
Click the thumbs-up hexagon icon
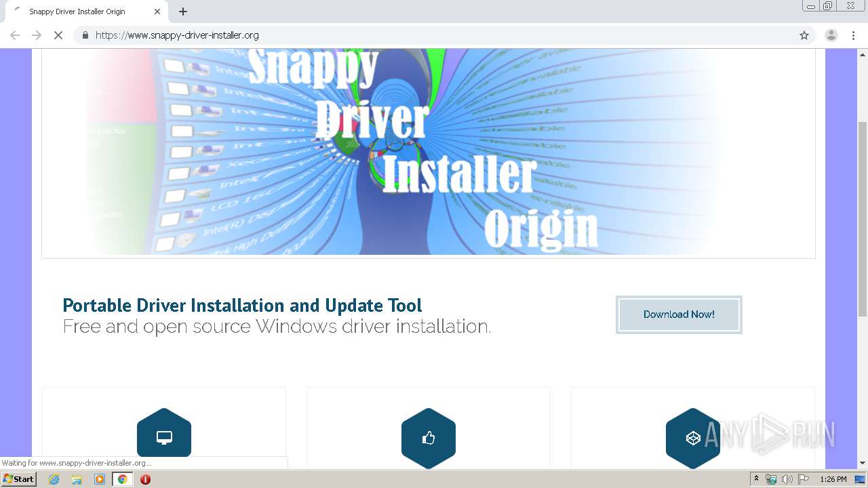point(429,438)
